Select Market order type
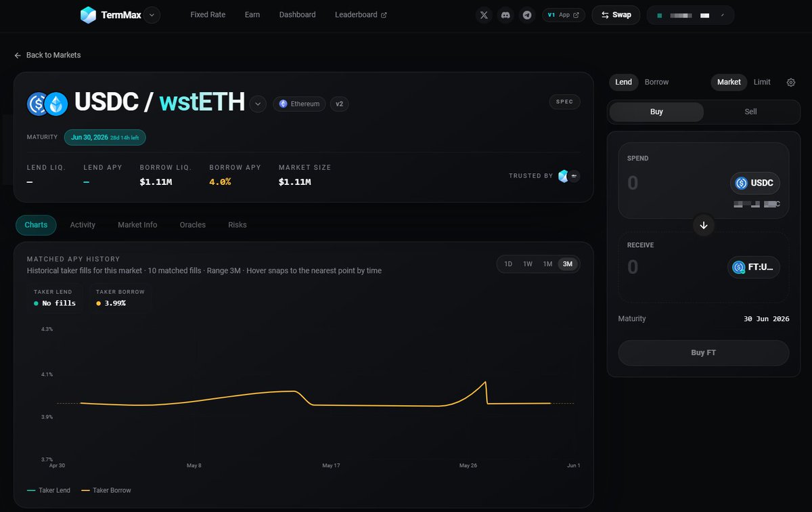The height and width of the screenshot is (512, 812). coord(729,82)
